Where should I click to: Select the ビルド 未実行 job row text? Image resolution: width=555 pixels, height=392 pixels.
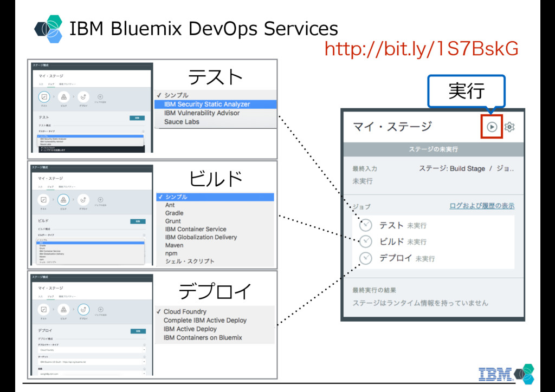click(x=403, y=242)
